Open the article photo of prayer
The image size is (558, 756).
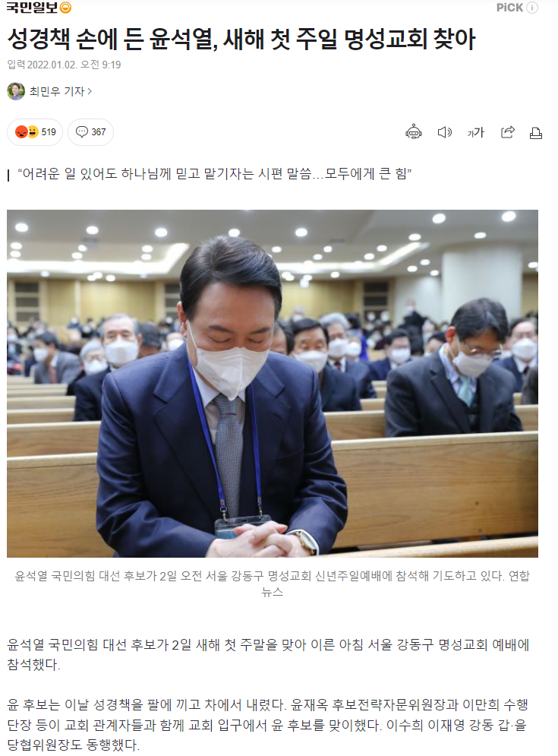click(273, 383)
